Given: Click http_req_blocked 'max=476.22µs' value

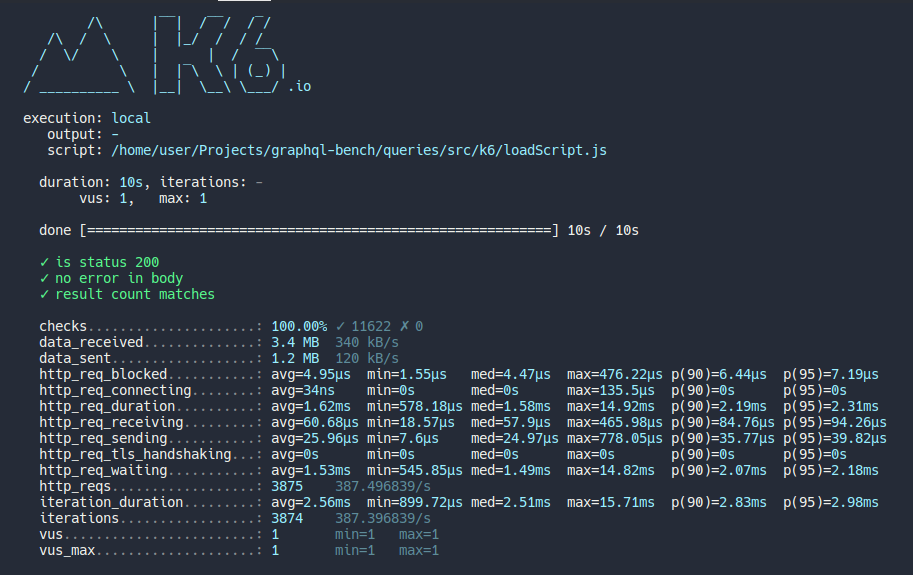Looking at the screenshot, I should pyautogui.click(x=614, y=375).
